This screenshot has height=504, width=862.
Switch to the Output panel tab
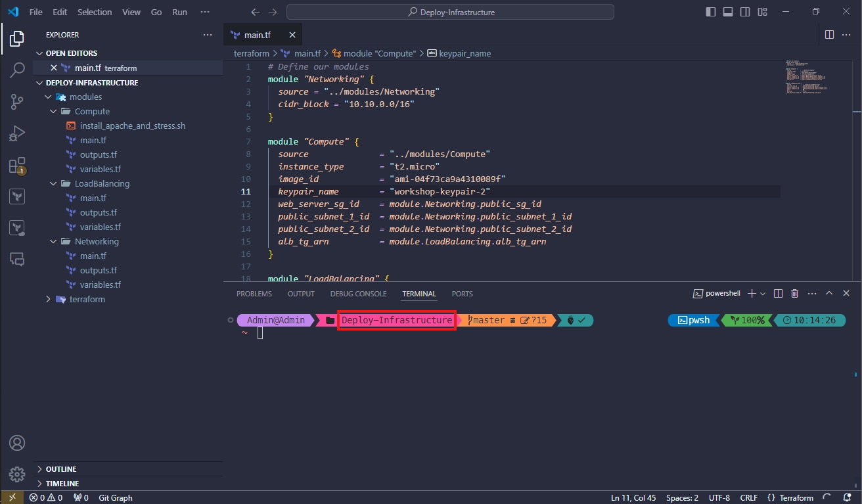click(301, 294)
